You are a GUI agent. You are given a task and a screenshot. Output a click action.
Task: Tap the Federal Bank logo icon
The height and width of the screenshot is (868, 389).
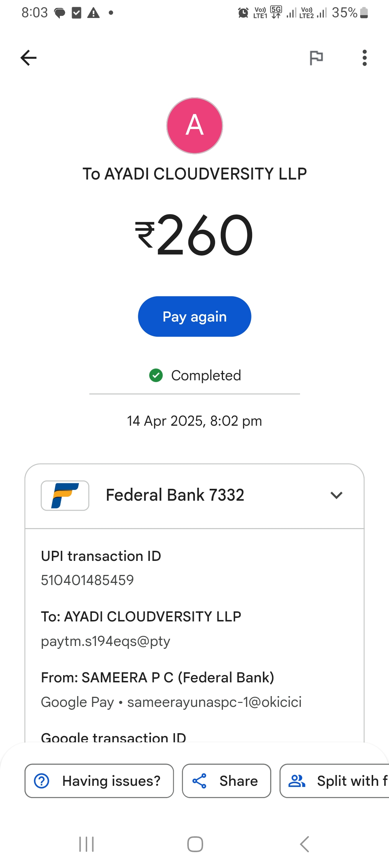[x=65, y=495]
